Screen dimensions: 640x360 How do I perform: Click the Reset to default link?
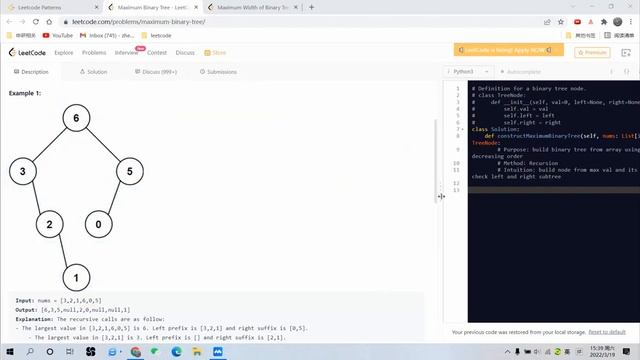[x=607, y=332]
